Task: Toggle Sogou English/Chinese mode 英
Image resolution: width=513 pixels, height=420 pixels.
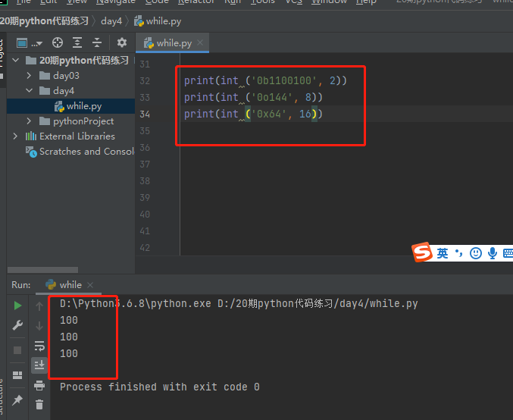Action: [443, 253]
